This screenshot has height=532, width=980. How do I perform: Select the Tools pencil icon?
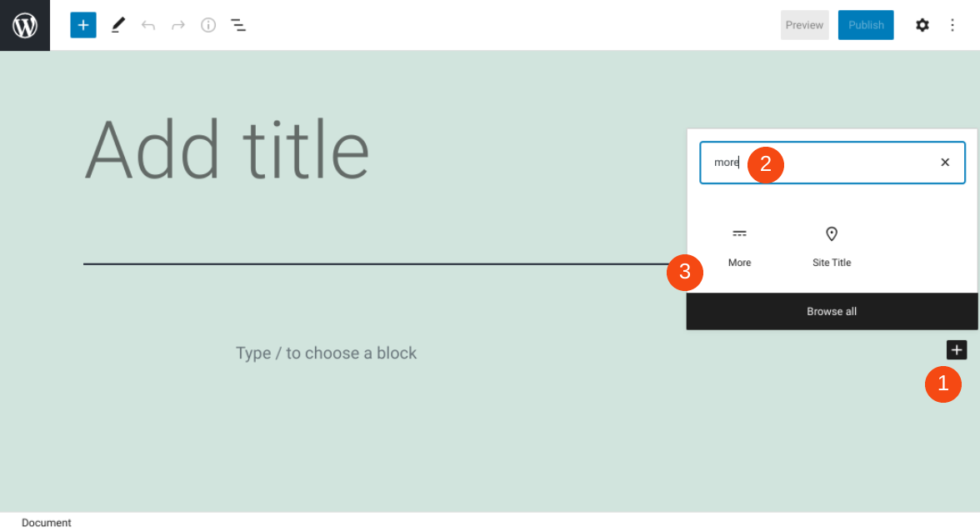click(x=118, y=25)
